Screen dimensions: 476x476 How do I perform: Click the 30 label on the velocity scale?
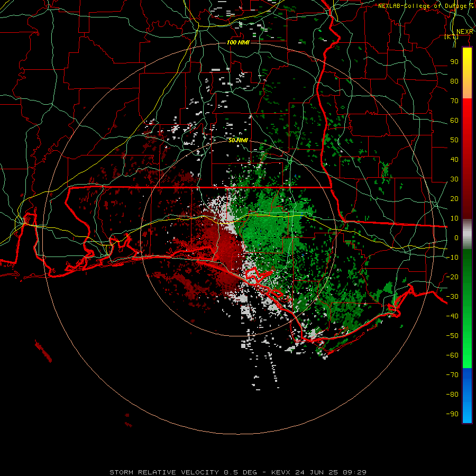pos(454,179)
